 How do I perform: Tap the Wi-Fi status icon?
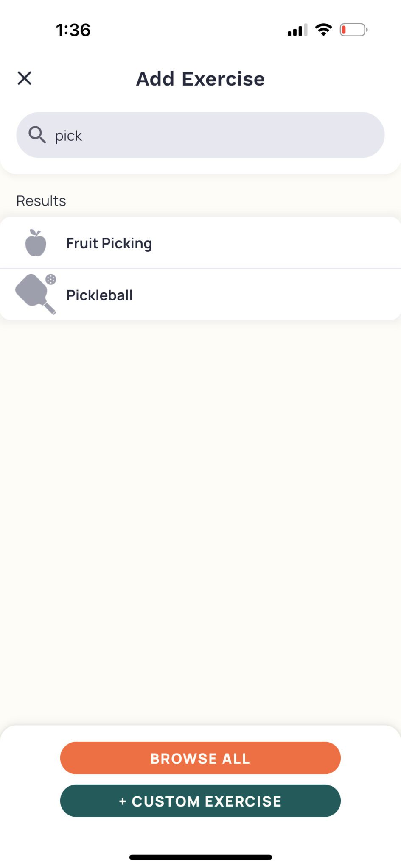(323, 30)
